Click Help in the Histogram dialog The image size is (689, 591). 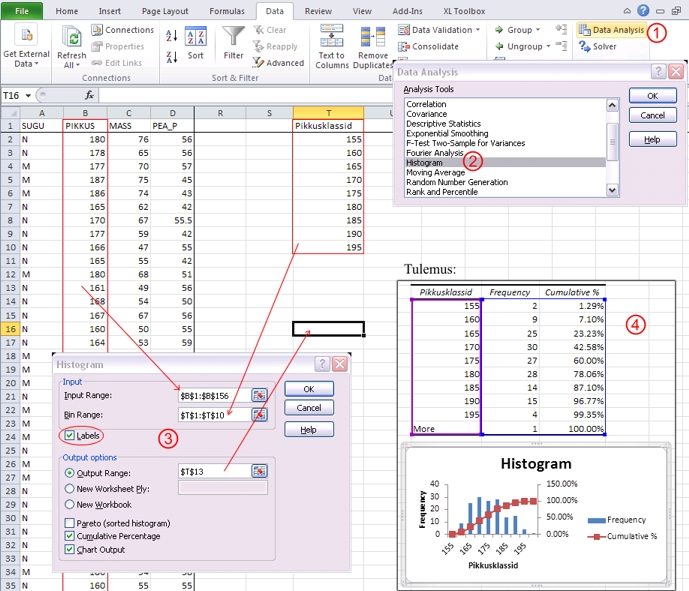tap(309, 429)
